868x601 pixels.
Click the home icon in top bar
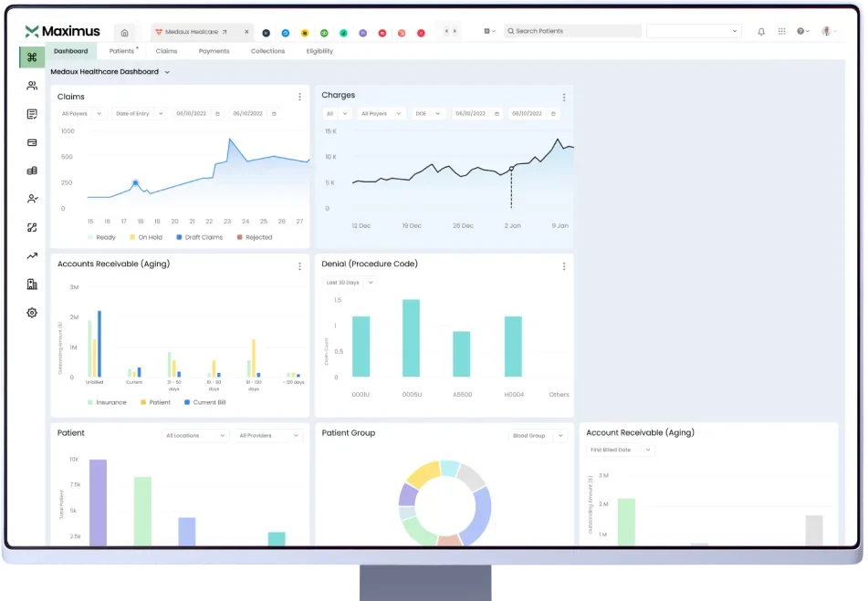pyautogui.click(x=125, y=32)
